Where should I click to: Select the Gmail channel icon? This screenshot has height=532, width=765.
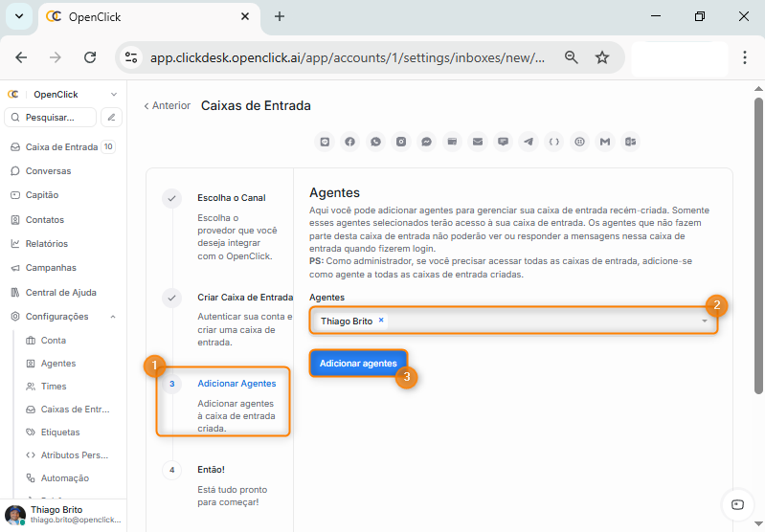click(x=604, y=142)
